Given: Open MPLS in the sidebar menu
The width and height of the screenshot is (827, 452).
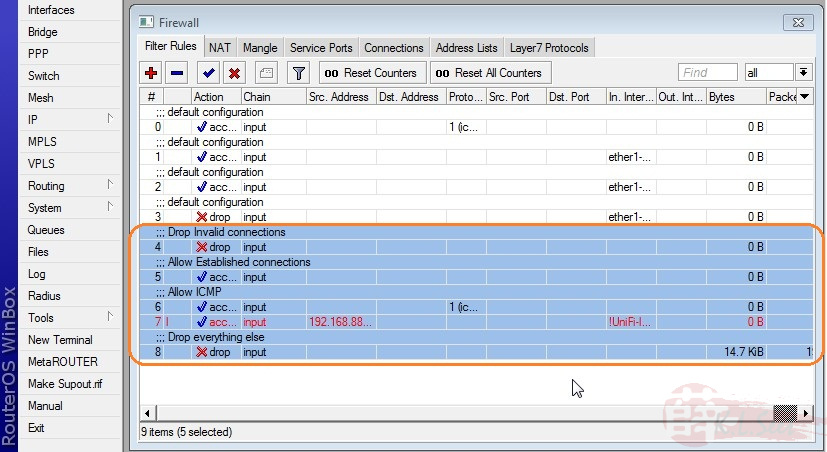Looking at the screenshot, I should [x=70, y=142].
